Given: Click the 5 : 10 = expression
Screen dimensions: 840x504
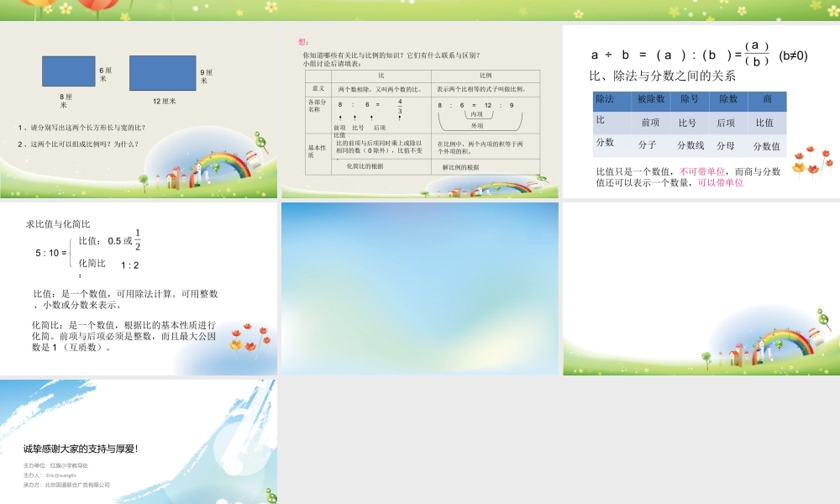Looking at the screenshot, I should click(51, 253).
